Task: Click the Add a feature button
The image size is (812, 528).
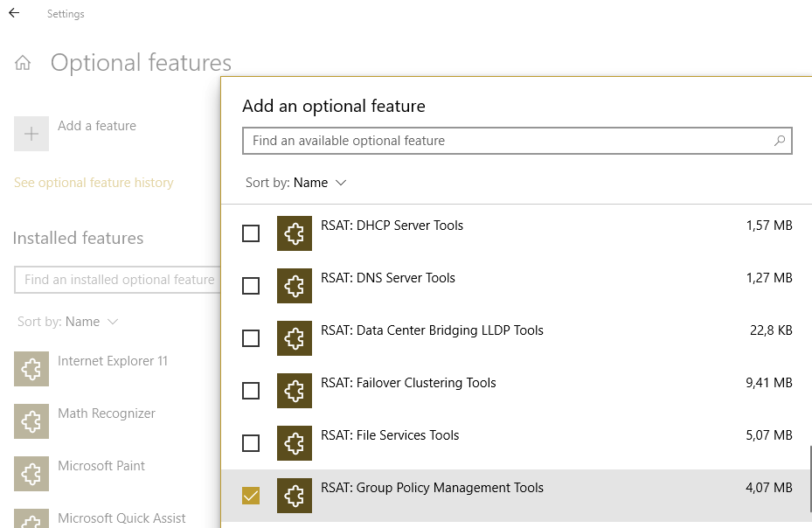Action: pos(97,126)
